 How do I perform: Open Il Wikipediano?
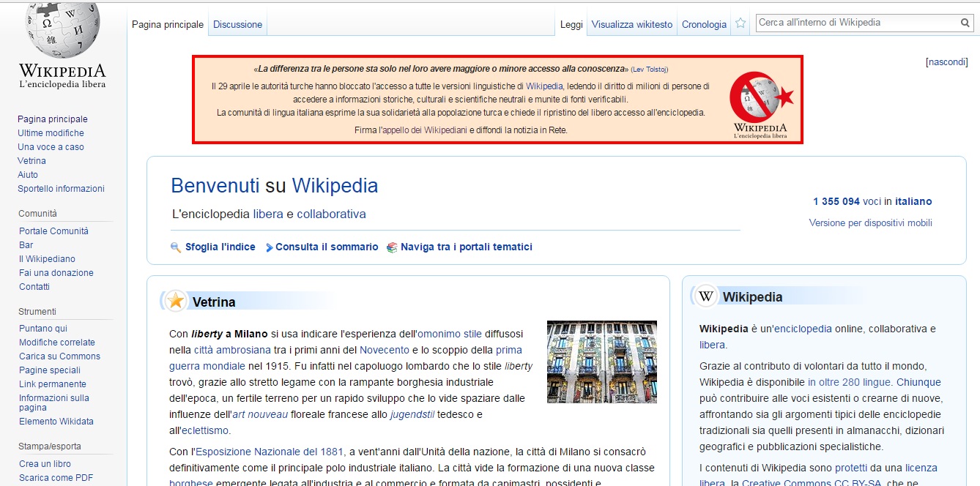coord(47,259)
